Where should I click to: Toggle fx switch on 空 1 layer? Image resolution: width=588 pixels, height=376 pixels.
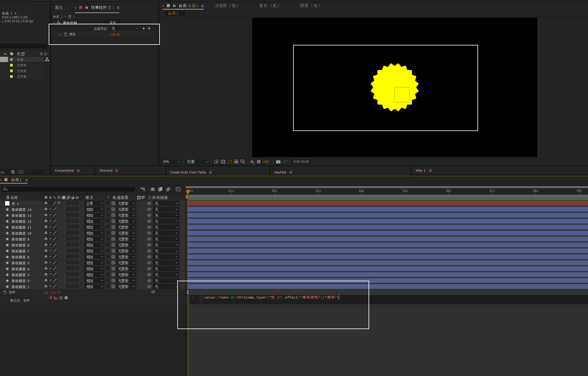click(59, 203)
